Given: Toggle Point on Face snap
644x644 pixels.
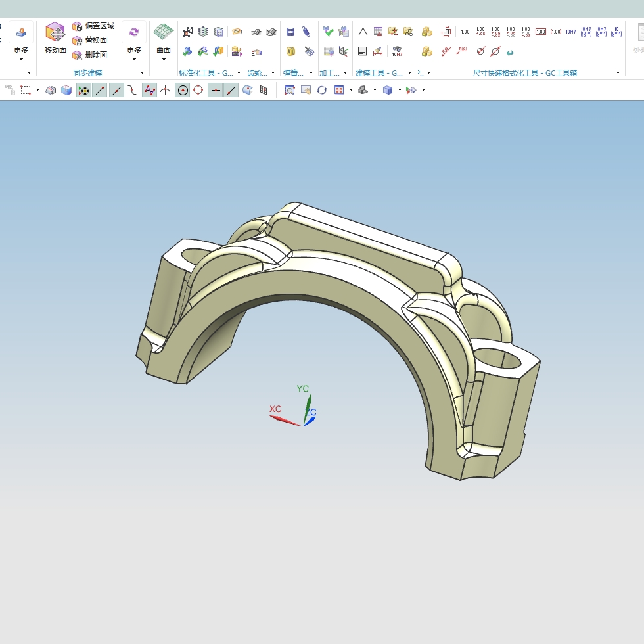Looking at the screenshot, I should (248, 91).
